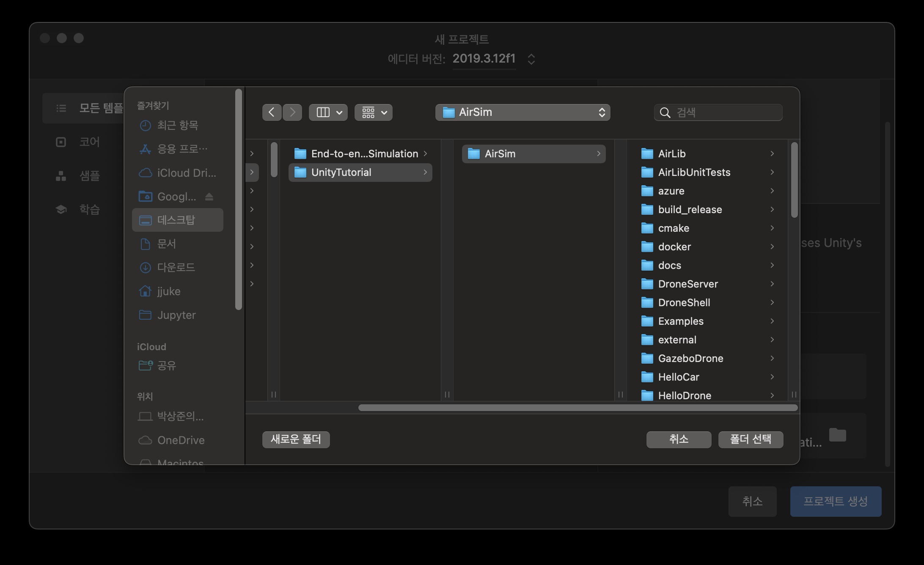Open iCloud Drive in the sidebar
This screenshot has height=565, width=924.
pos(178,173)
